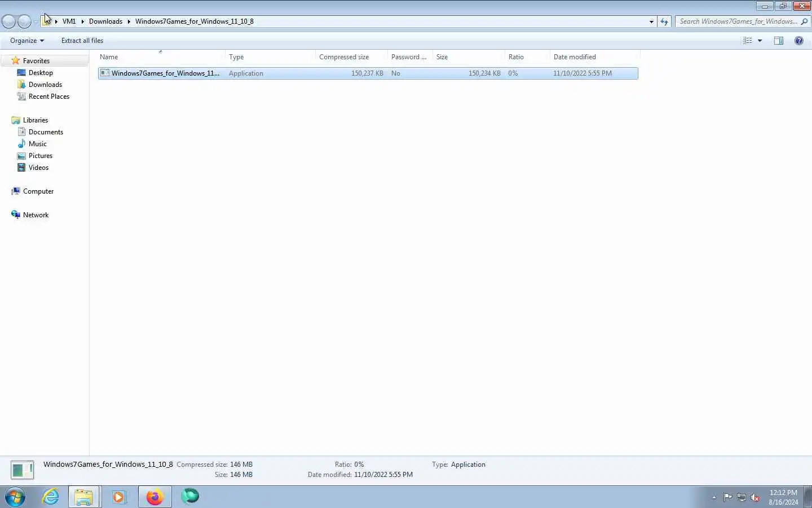Open Recent Places

click(49, 97)
